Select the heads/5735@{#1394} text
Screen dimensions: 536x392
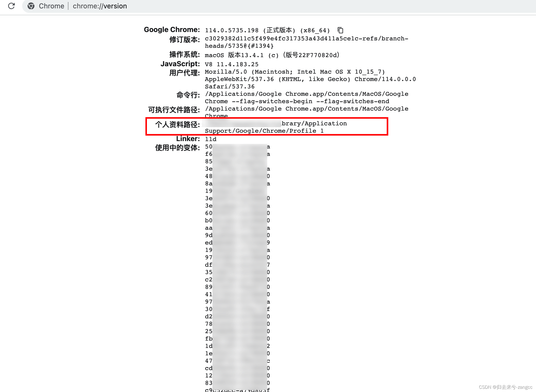[x=239, y=46]
